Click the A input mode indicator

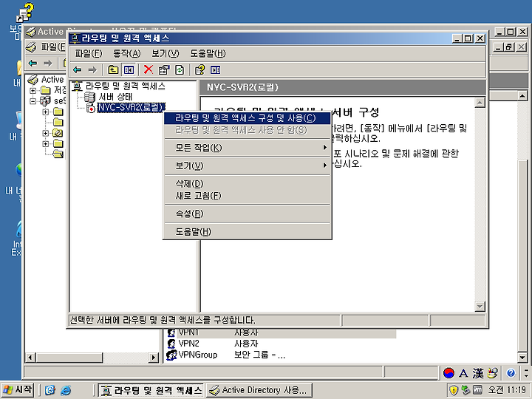click(463, 373)
